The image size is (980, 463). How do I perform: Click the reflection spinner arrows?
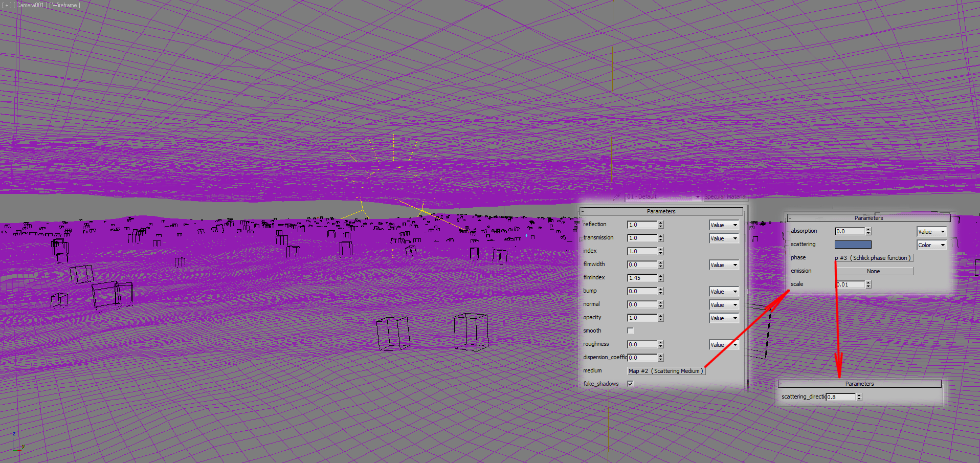click(x=661, y=225)
